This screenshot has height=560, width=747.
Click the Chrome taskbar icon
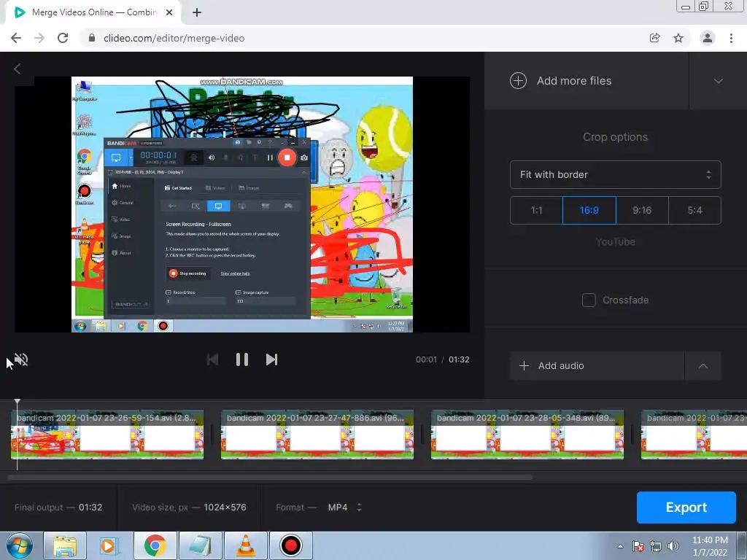[155, 545]
